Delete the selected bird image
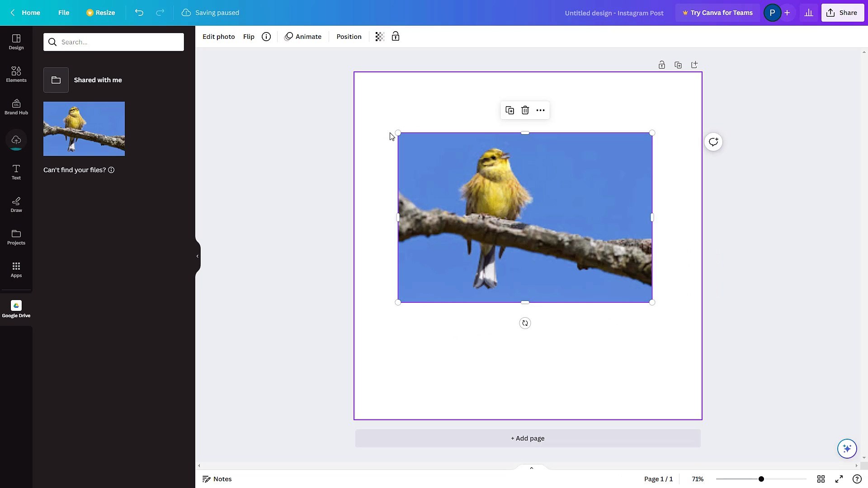 tap(525, 110)
